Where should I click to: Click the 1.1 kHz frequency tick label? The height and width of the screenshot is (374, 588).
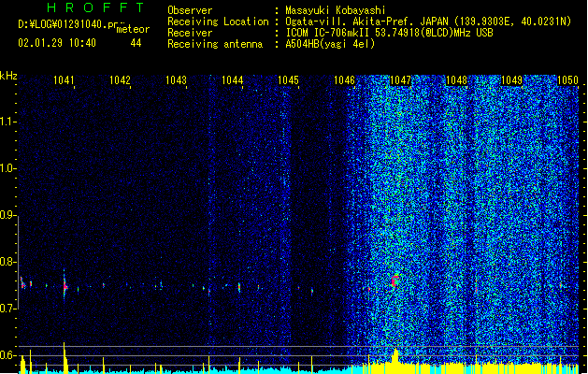pos(8,122)
